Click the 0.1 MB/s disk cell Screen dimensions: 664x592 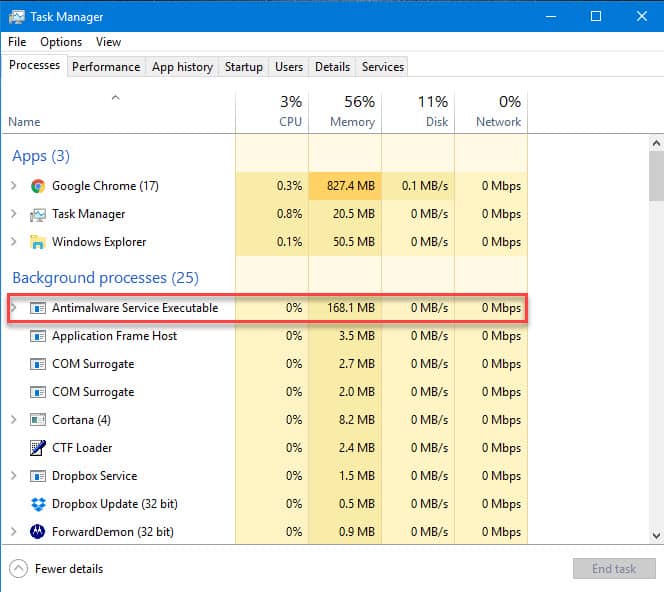(418, 186)
